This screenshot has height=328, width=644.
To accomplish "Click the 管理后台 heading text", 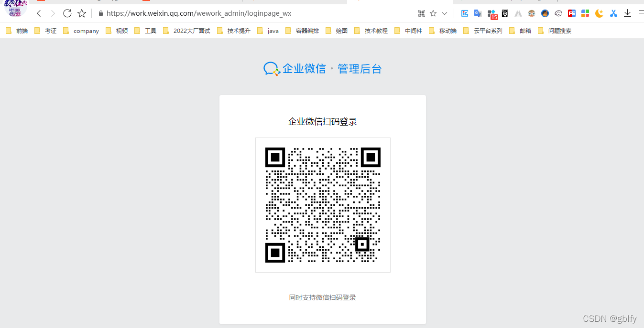I will point(360,69).
